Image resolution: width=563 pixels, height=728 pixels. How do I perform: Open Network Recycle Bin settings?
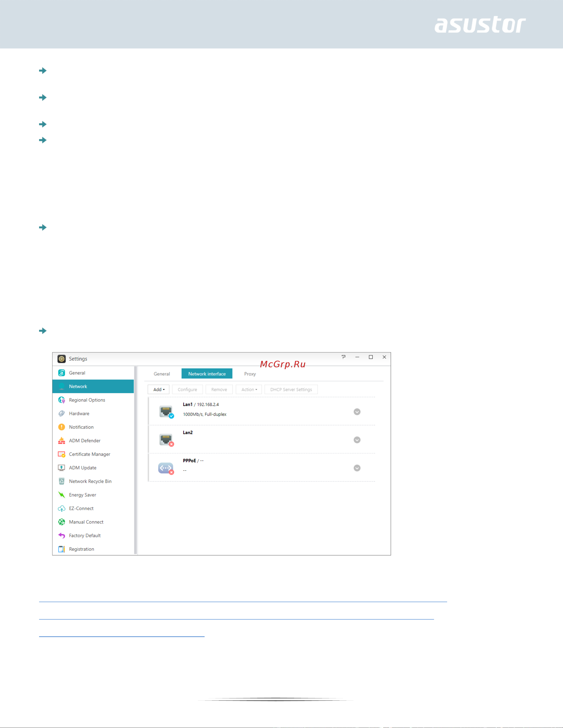click(x=93, y=481)
